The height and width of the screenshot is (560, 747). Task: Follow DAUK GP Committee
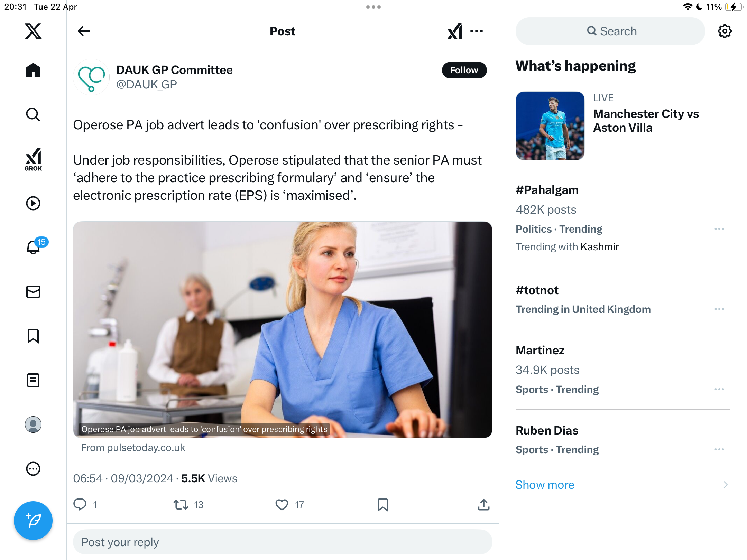(x=464, y=70)
